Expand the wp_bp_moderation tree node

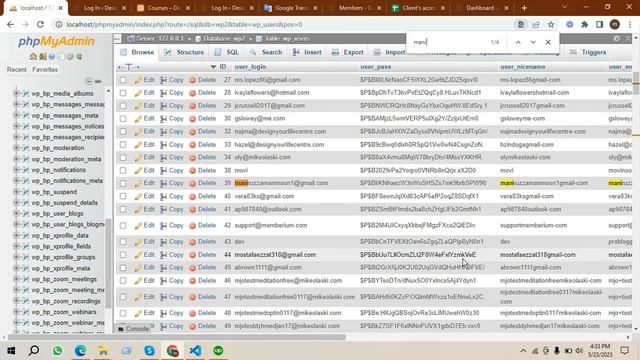[x=16, y=148]
